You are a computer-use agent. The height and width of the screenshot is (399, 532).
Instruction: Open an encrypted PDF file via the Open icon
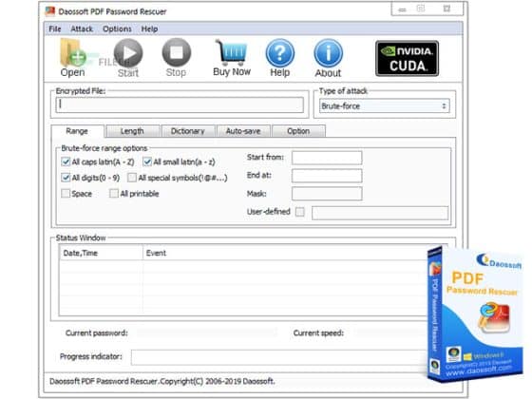pos(72,57)
